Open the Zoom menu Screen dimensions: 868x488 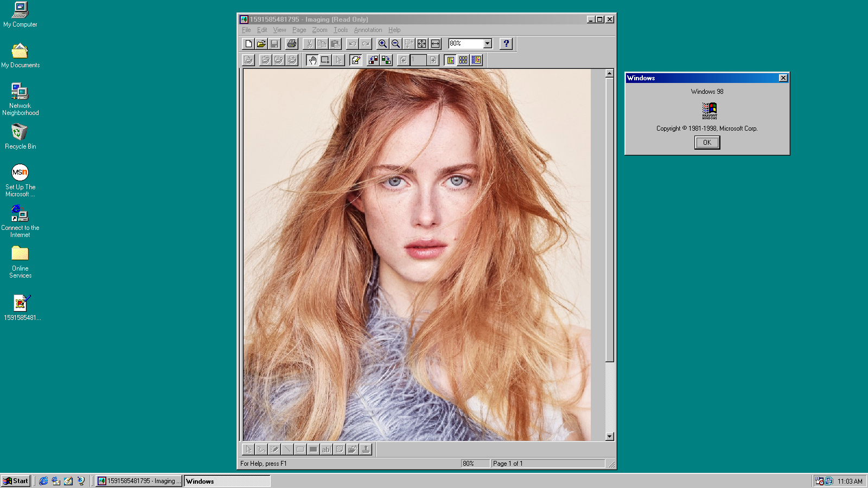pyautogui.click(x=320, y=30)
